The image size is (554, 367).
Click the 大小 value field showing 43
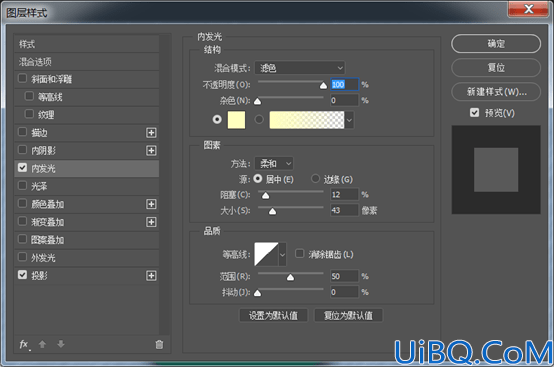[344, 211]
